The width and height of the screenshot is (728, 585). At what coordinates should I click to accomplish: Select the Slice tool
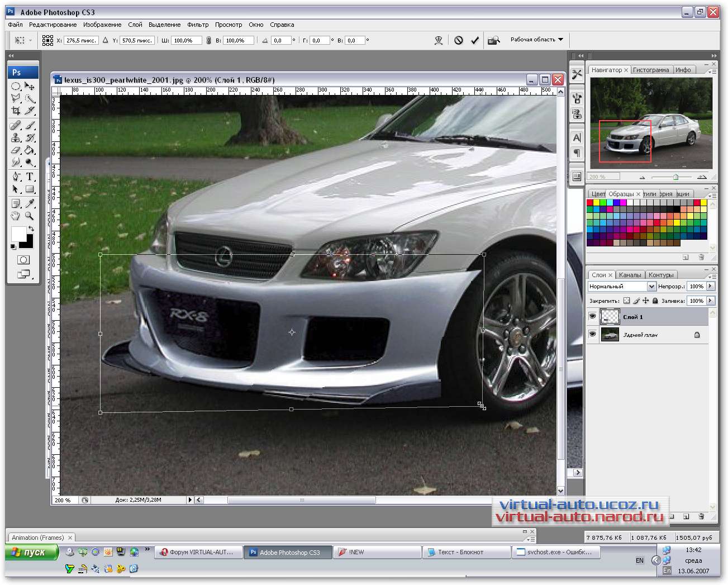(x=30, y=111)
